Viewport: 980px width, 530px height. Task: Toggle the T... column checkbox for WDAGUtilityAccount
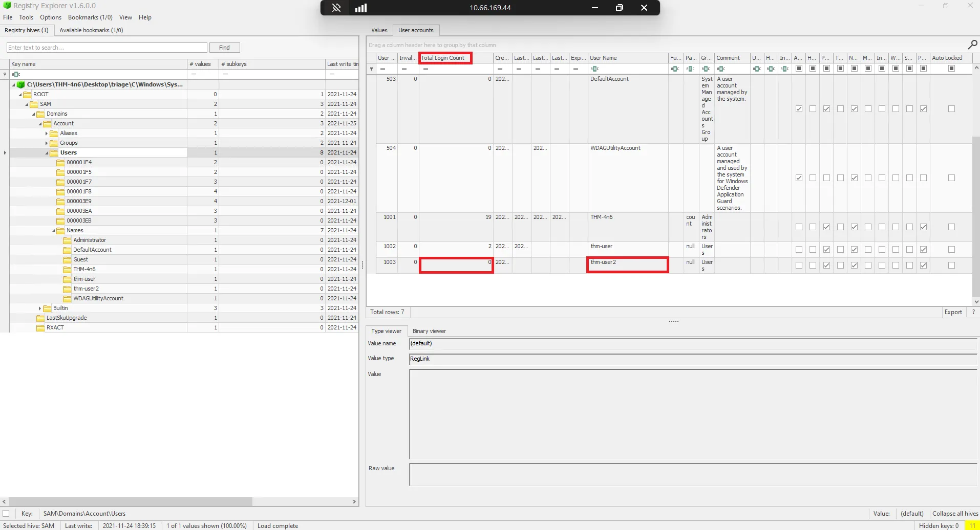840,178
